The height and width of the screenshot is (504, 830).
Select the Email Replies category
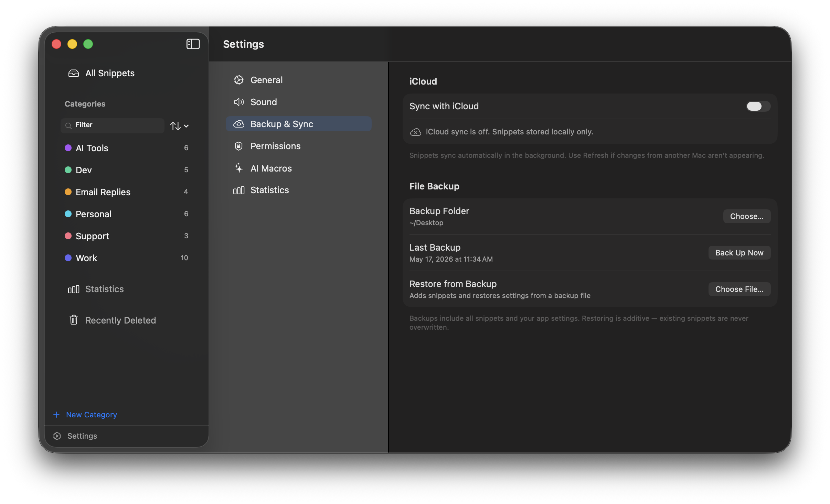126,192
